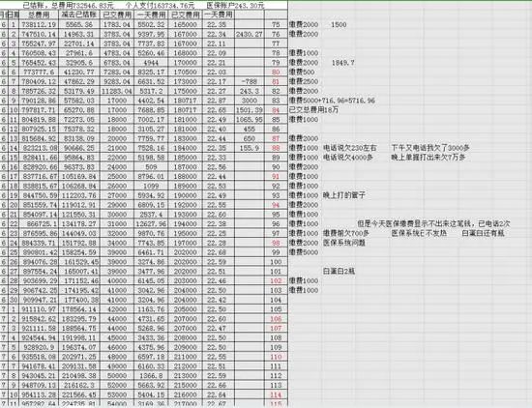Select the 缴费500 note cell
Screen dimensions: 532x408
coord(302,72)
